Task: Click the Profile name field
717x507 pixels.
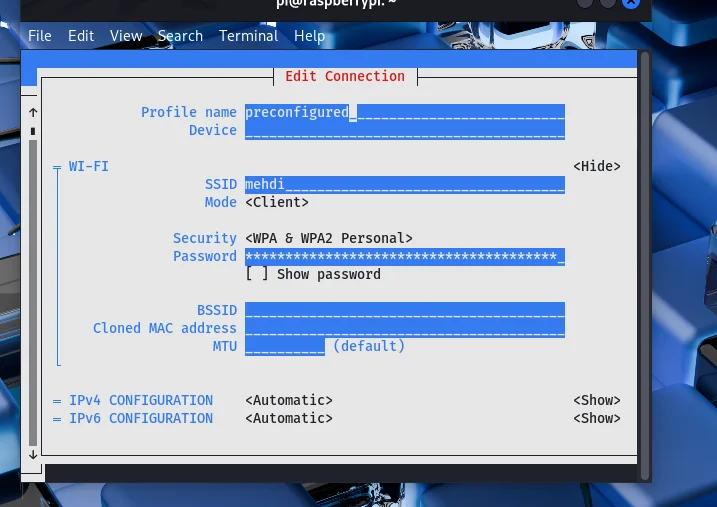Action: point(404,112)
